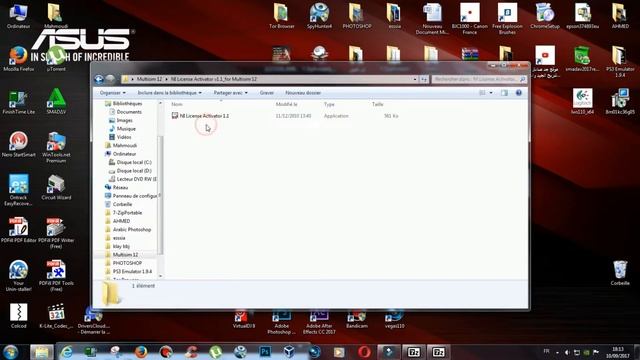The image size is (640, 360).
Task: Select the Adobe After Effects CC 2017 icon
Action: pyautogui.click(x=319, y=322)
